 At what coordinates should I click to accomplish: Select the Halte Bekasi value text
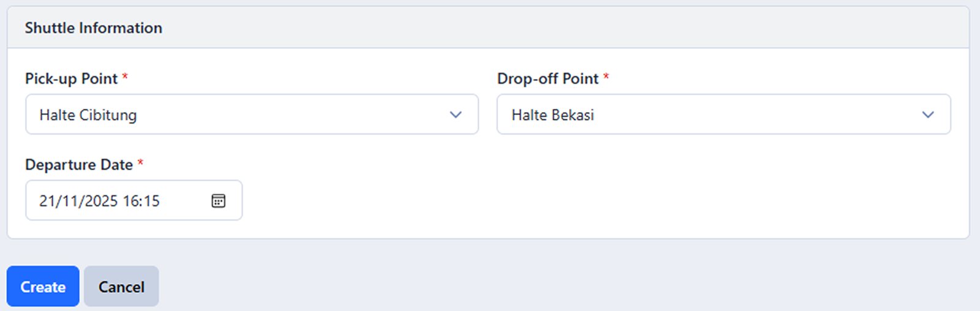click(x=552, y=115)
